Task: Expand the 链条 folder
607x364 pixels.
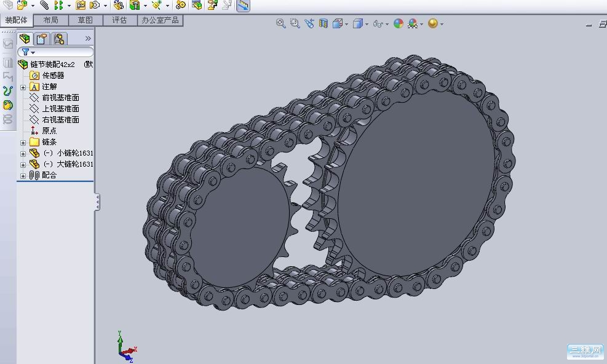Action: pyautogui.click(x=23, y=143)
